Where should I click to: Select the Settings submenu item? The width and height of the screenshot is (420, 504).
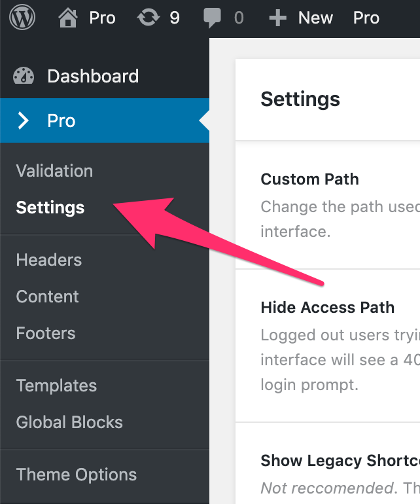click(50, 207)
